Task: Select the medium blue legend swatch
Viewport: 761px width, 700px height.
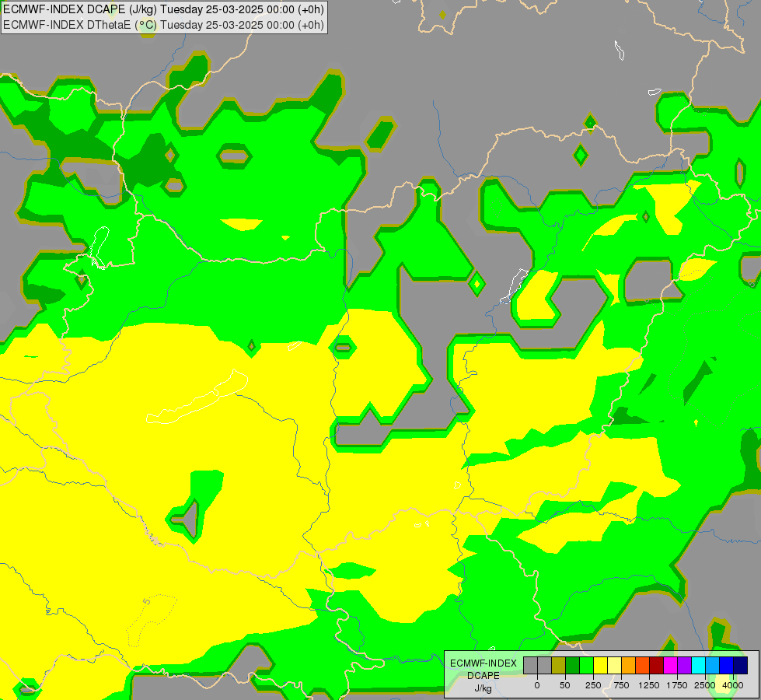Action: pos(727,665)
